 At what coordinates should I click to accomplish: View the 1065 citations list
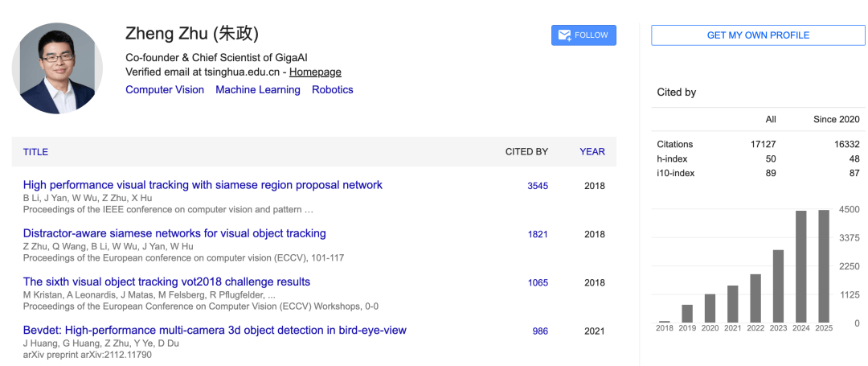538,282
